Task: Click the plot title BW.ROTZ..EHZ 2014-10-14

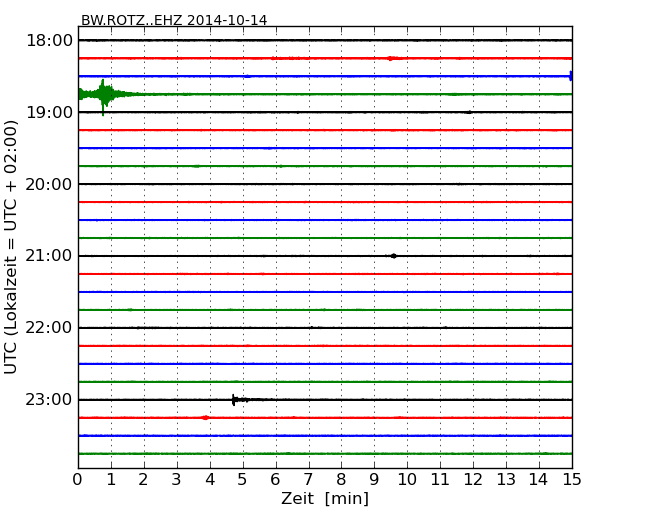Action: pos(174,20)
